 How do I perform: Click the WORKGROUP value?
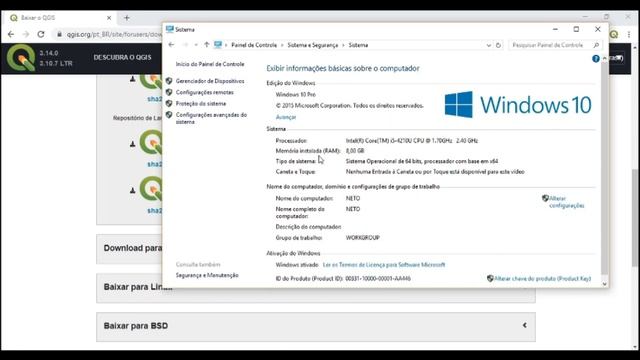coord(362,238)
